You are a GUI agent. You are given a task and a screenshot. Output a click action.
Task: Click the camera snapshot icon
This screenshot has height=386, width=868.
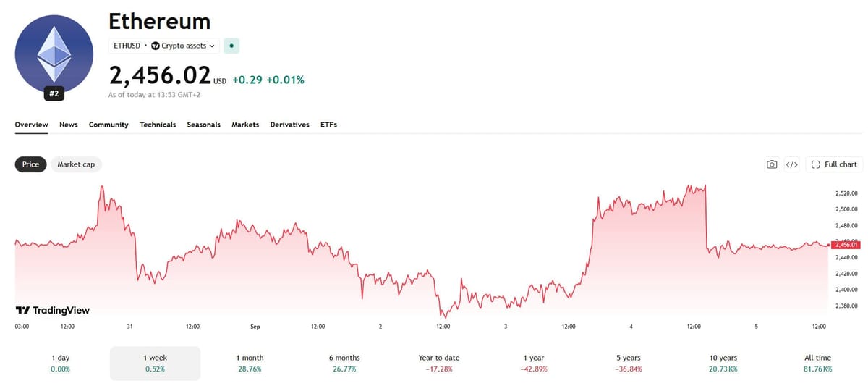772,164
